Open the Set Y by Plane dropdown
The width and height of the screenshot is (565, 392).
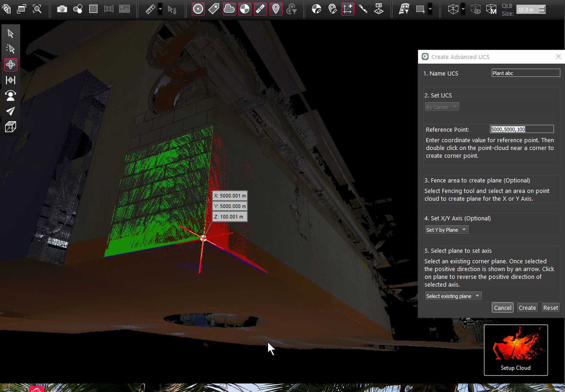pos(446,230)
